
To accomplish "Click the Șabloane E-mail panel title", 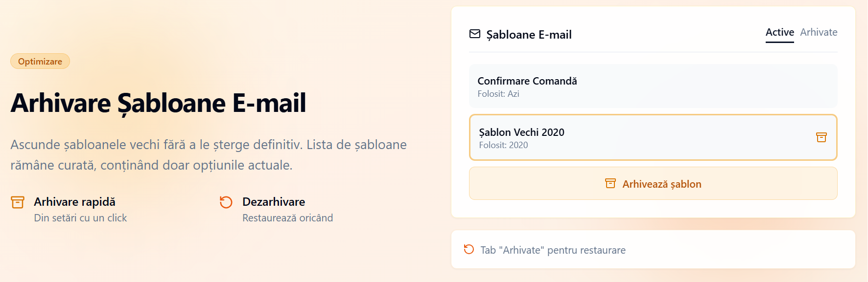I will tap(529, 35).
